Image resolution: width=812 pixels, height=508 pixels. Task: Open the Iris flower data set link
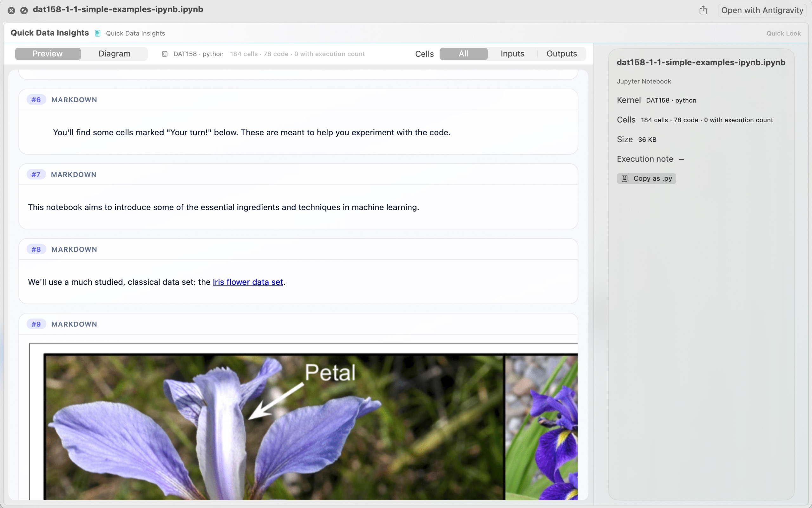coord(248,282)
